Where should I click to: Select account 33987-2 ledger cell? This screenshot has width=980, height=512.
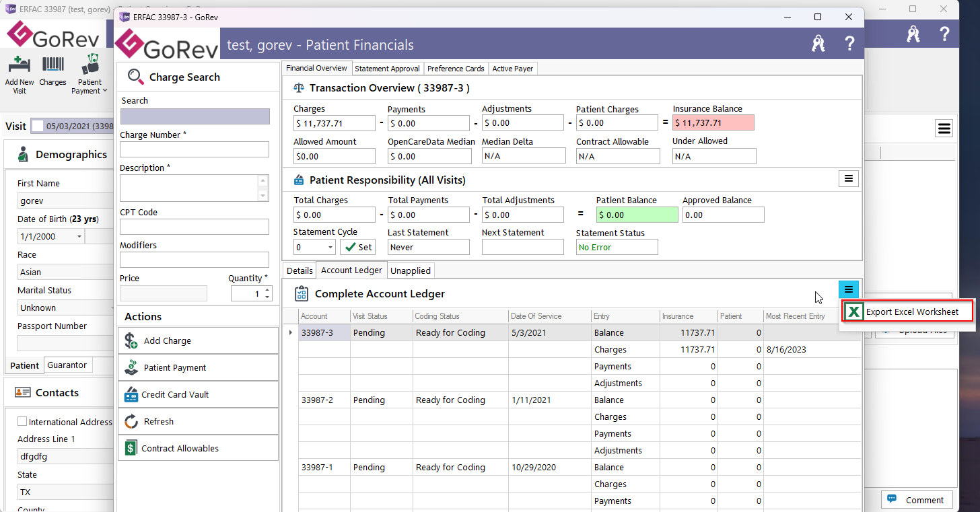click(x=324, y=400)
